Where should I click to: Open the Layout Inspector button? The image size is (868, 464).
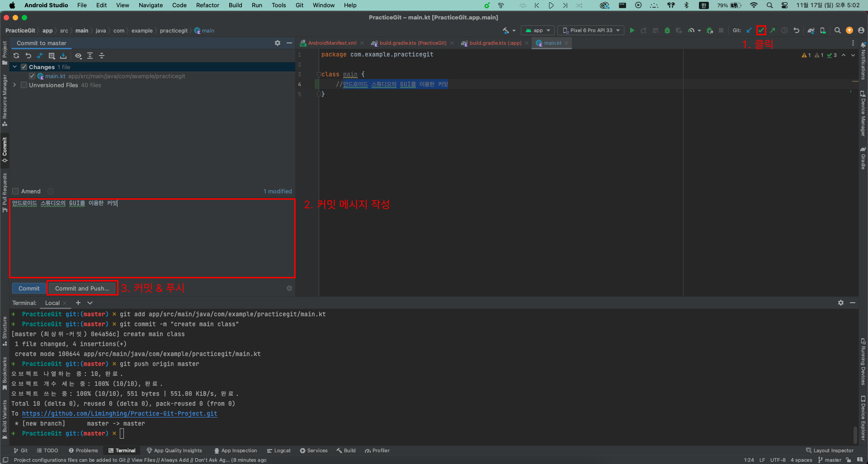[x=830, y=450]
